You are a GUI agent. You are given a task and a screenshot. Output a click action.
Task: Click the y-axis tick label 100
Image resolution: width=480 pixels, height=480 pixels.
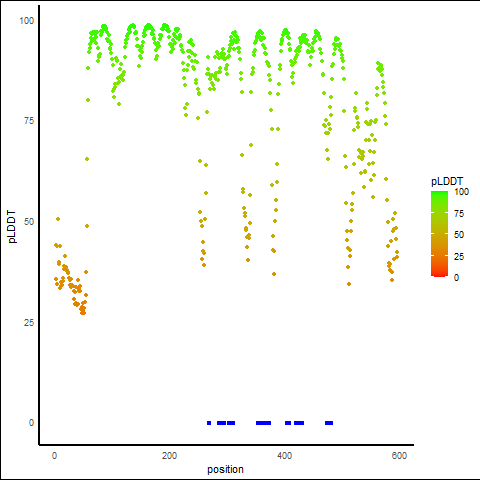[27, 21]
